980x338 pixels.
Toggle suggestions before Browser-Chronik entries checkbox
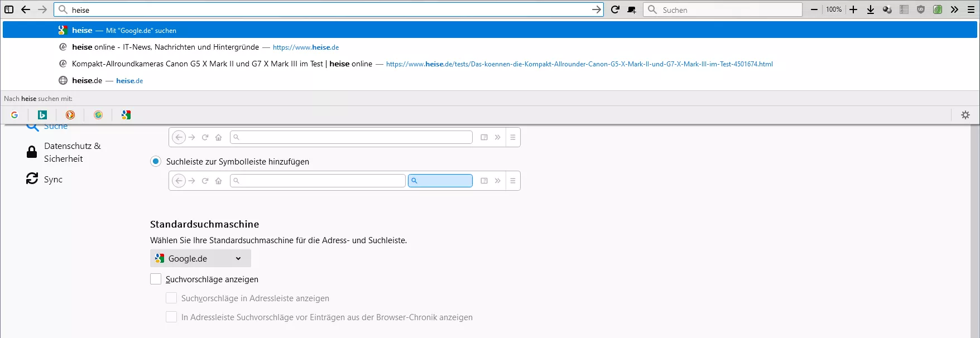pos(171,317)
